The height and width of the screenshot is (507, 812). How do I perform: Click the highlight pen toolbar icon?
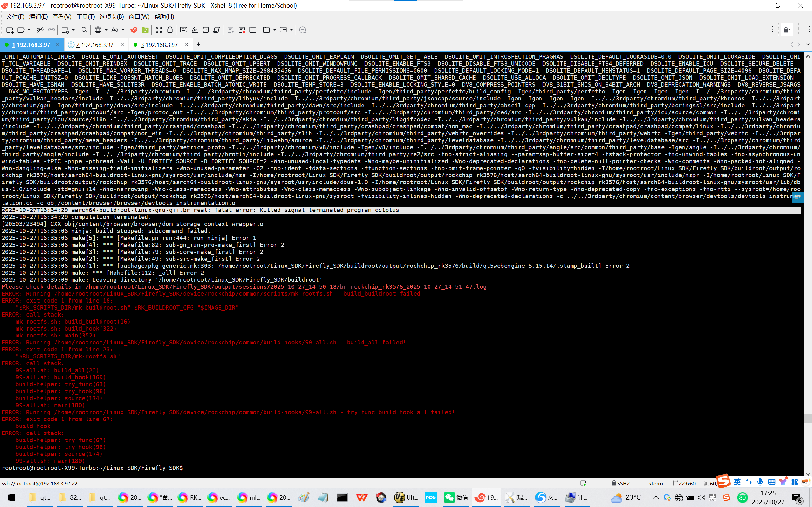pos(195,30)
